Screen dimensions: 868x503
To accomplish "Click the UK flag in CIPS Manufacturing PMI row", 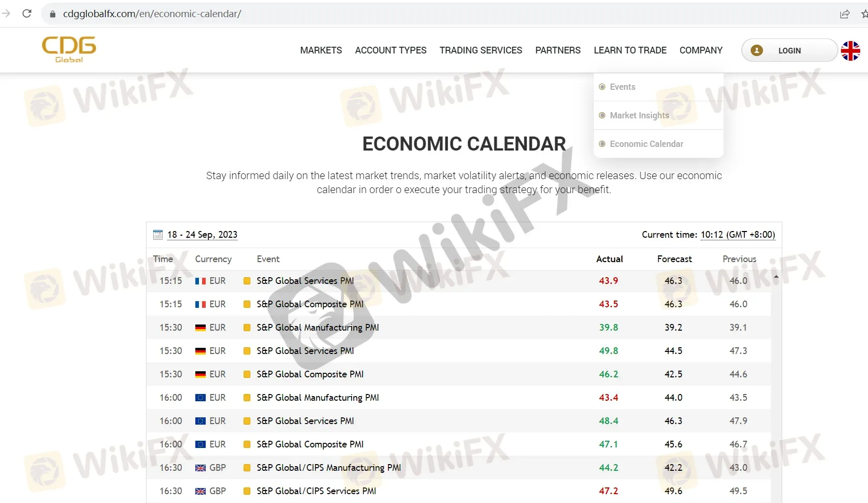I will coord(201,468).
